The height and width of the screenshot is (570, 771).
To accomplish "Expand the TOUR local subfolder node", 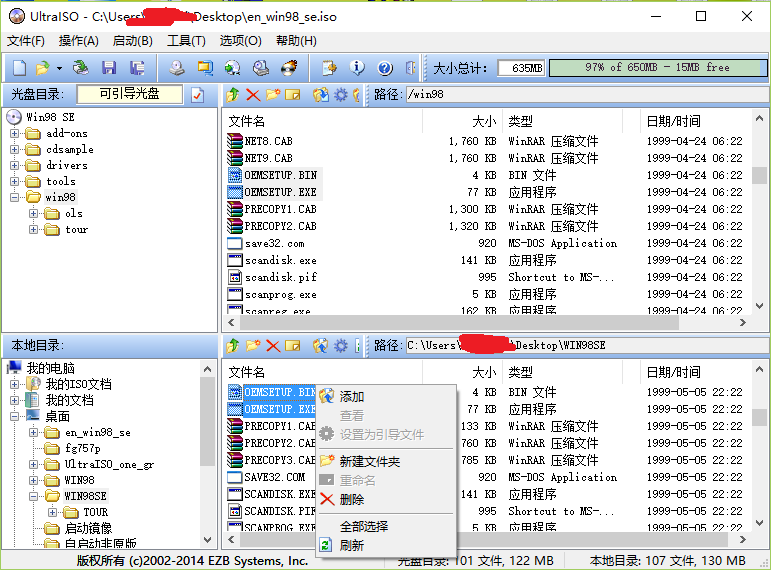I will pos(52,512).
